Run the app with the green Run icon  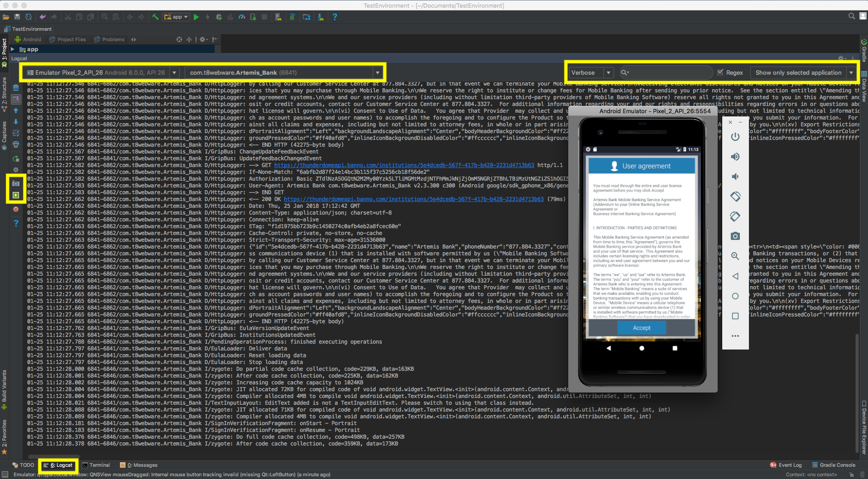click(196, 17)
